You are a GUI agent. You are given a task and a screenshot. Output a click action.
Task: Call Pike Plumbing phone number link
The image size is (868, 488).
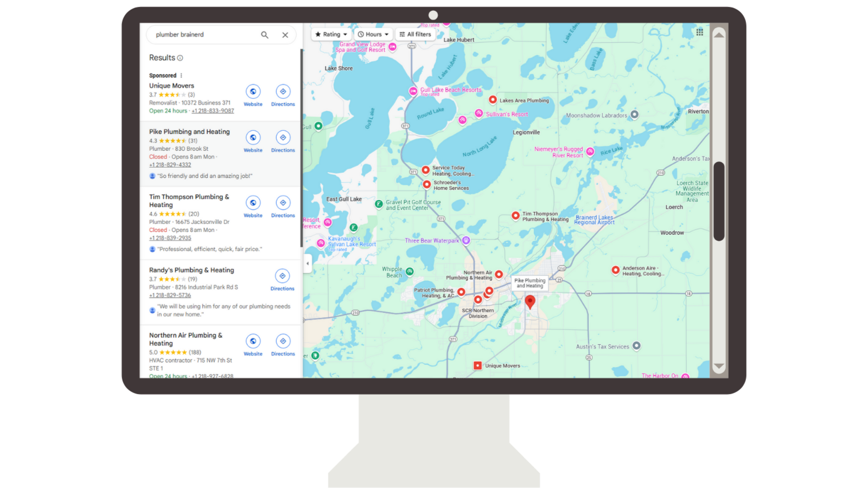tap(170, 165)
